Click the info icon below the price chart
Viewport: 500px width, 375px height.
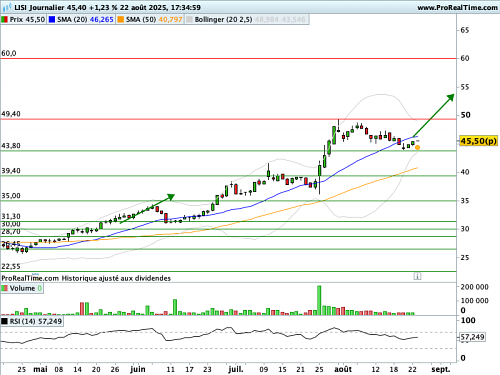tap(417, 276)
